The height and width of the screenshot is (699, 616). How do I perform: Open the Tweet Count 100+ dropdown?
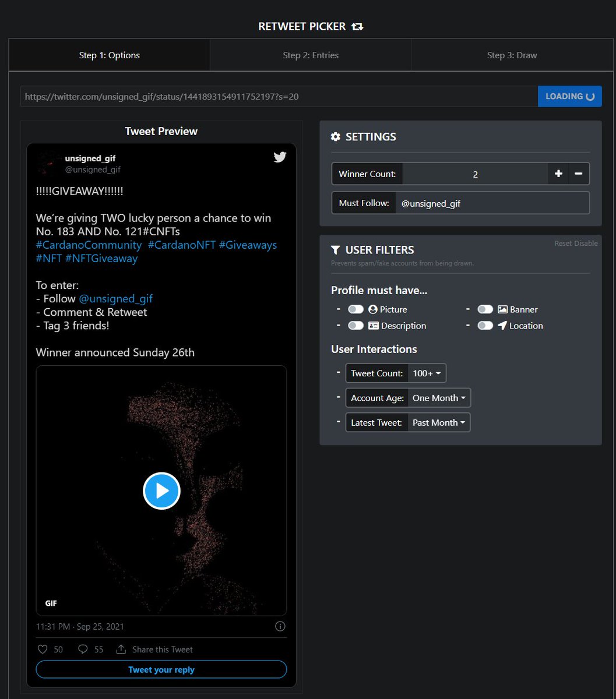click(427, 373)
